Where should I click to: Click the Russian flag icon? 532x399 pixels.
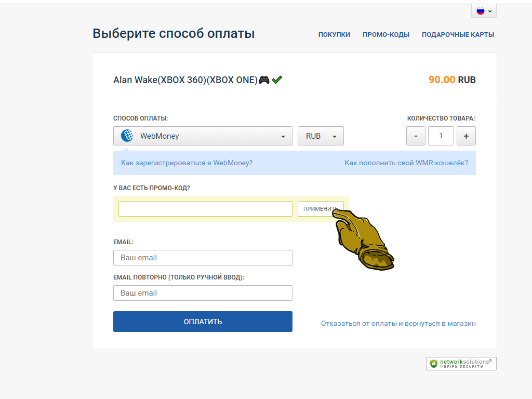point(480,11)
